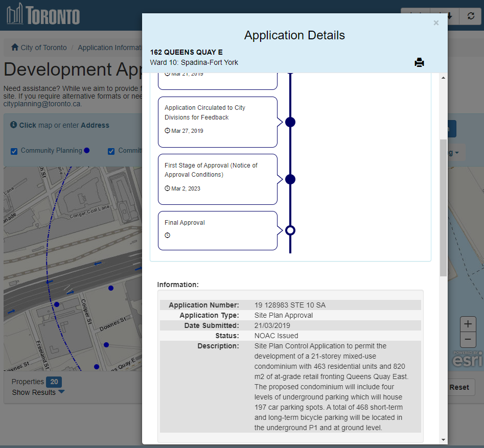Select Application Circulated to City Divisions milestone
484x448 pixels.
tap(217, 122)
